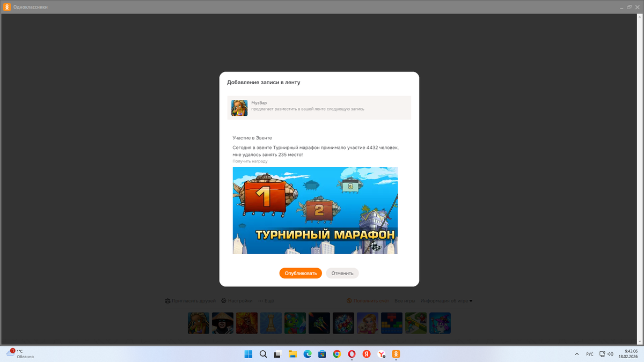644x362 pixels.
Task: Click the orange Опубликовать button
Action: (301, 273)
